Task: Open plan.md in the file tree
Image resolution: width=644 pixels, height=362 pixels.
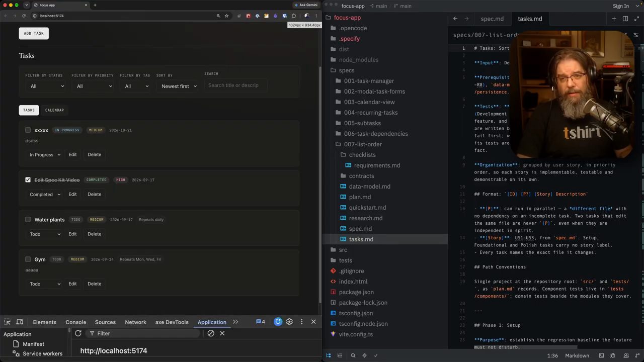Action: click(360, 197)
